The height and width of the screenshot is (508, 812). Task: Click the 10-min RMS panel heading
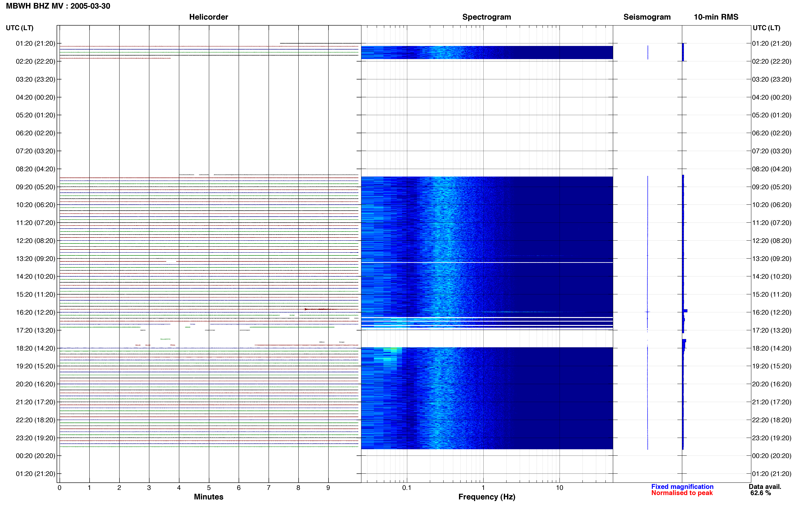(x=716, y=17)
